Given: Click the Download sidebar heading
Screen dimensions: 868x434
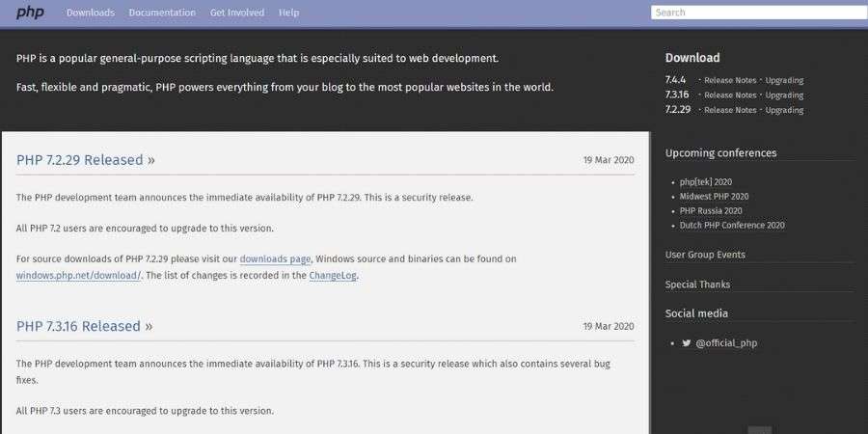Looking at the screenshot, I should (x=692, y=58).
